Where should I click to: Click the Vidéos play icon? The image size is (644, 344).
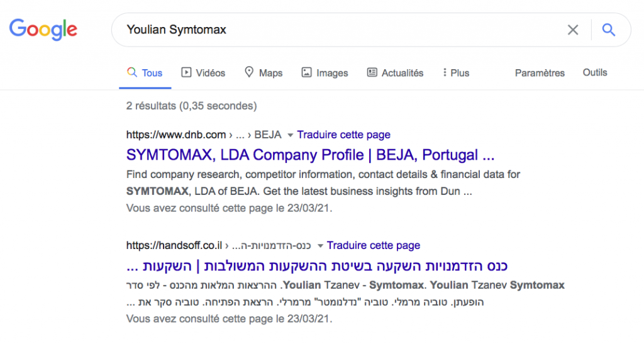(186, 72)
